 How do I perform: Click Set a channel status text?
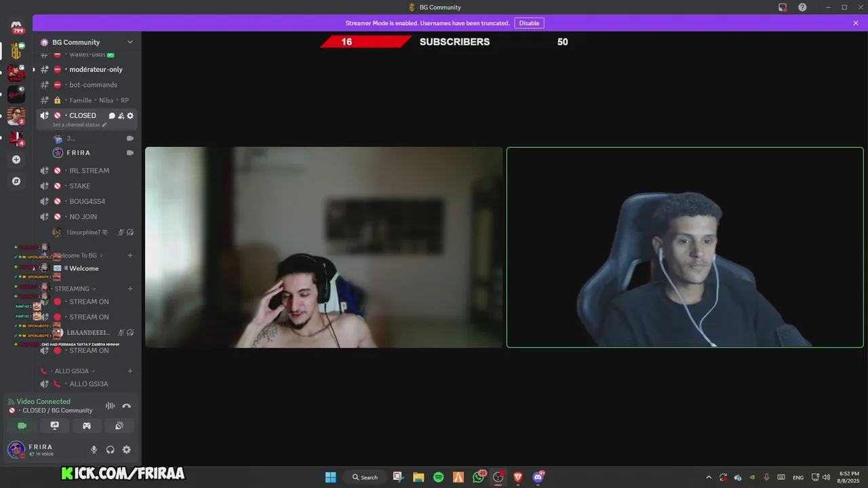(76, 125)
